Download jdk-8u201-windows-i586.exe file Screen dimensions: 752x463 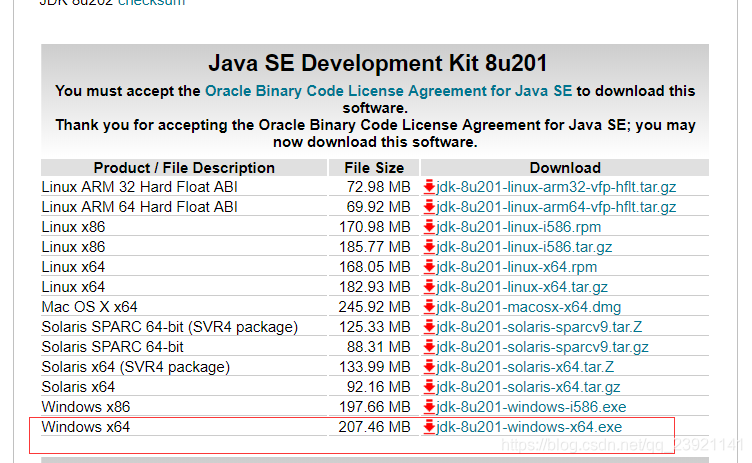[x=531, y=407]
